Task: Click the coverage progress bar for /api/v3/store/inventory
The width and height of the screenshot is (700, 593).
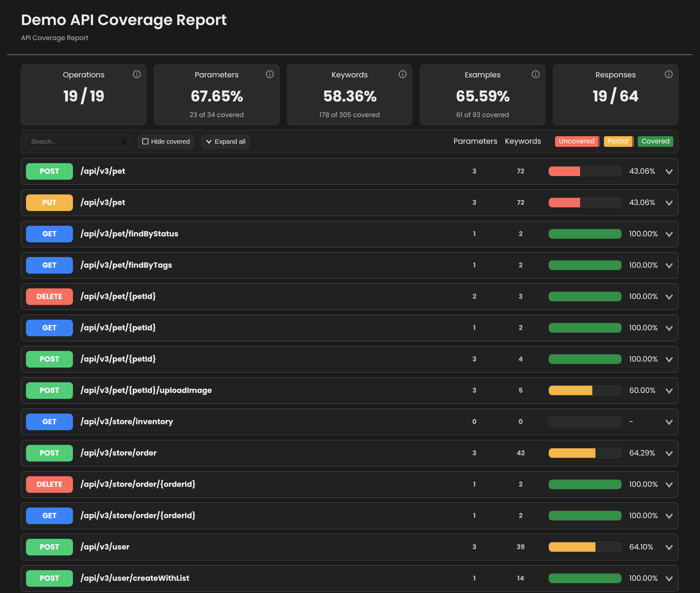Action: tap(585, 421)
